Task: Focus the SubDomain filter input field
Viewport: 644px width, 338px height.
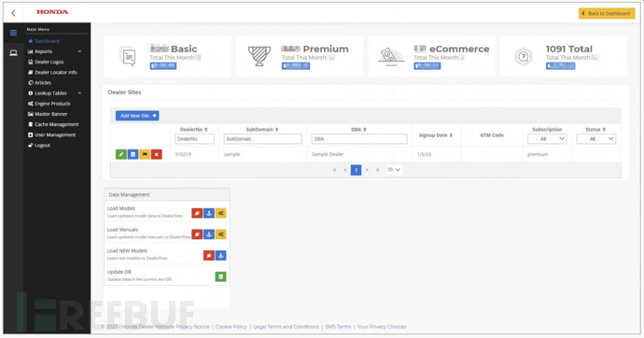Action: pos(263,139)
